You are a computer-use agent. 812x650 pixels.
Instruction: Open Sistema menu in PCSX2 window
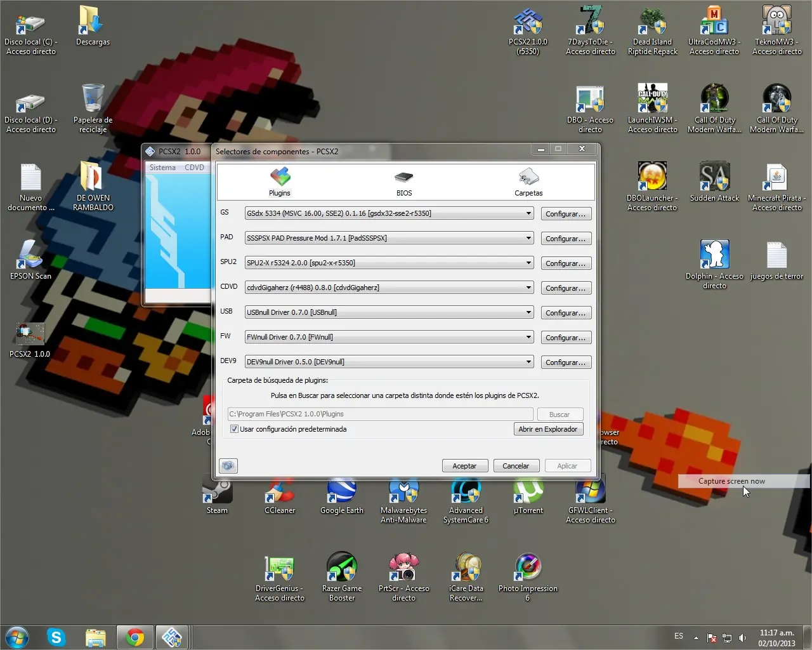point(162,168)
